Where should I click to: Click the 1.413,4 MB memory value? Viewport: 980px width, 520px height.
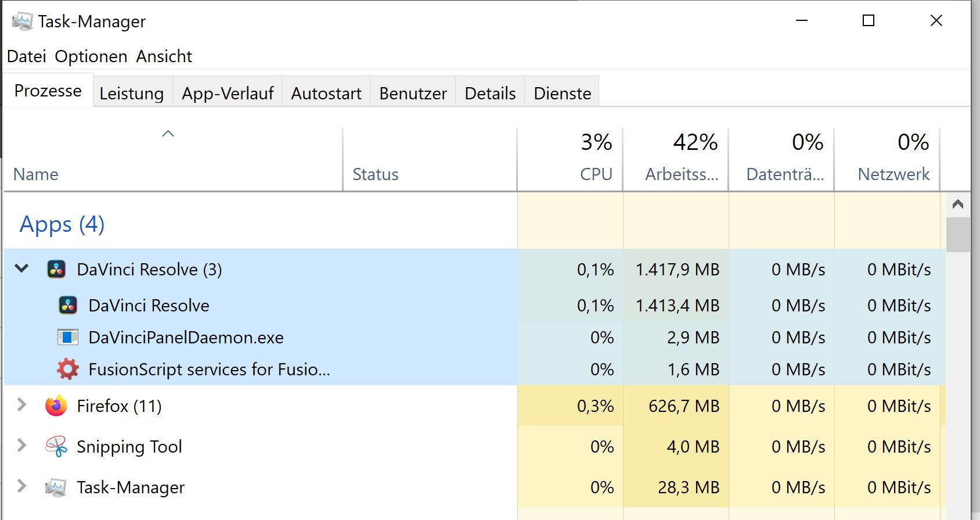pos(678,306)
